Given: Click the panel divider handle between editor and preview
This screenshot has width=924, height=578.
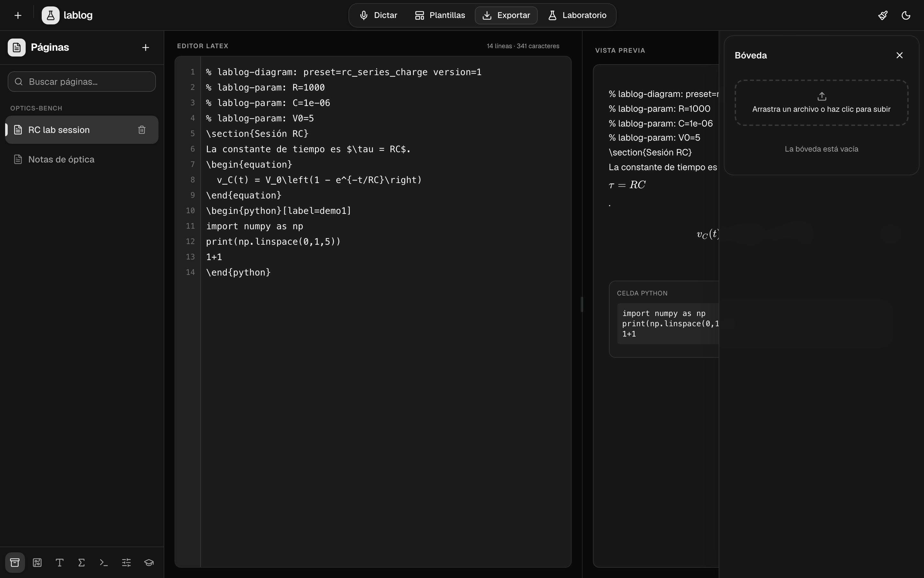Looking at the screenshot, I should 582,304.
